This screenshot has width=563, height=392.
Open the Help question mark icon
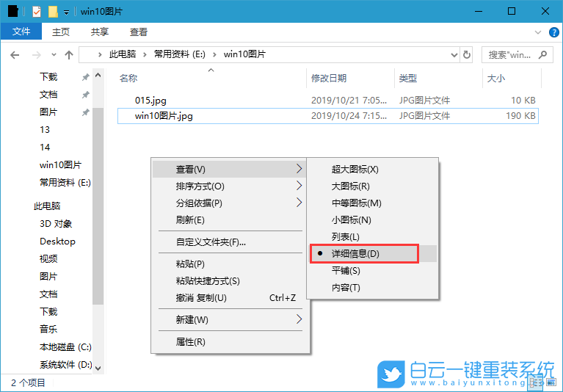pyautogui.click(x=553, y=32)
